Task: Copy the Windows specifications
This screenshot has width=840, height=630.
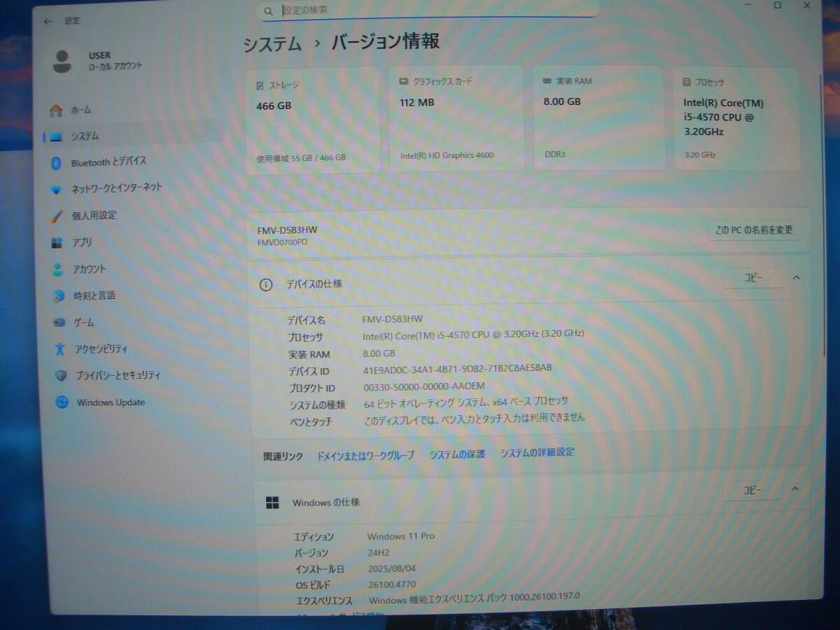Action: tap(752, 491)
